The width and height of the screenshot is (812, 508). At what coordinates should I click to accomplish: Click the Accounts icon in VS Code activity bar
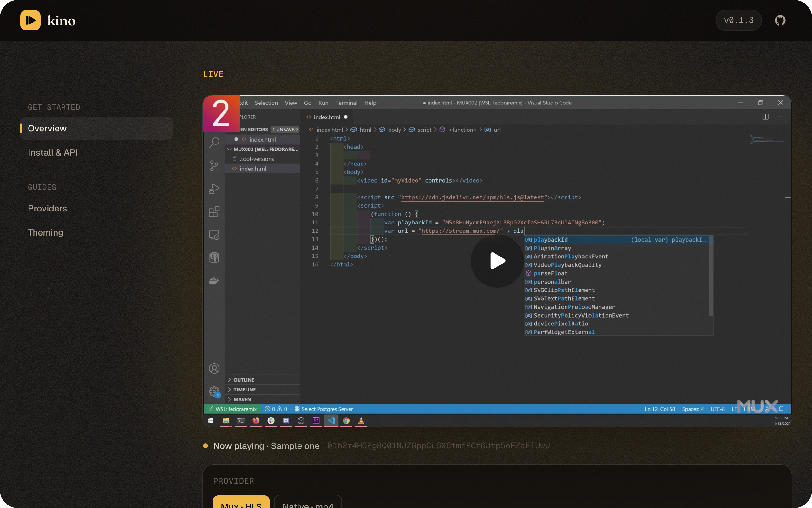[x=214, y=369]
